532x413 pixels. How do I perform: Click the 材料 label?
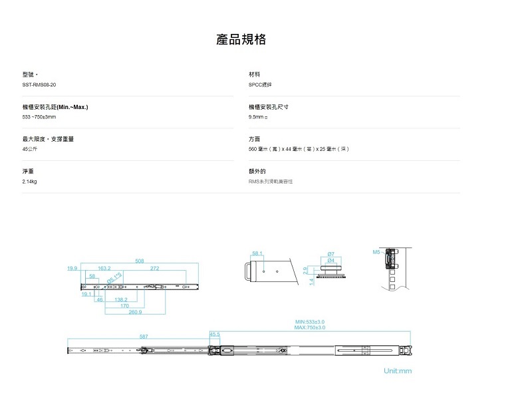click(254, 74)
